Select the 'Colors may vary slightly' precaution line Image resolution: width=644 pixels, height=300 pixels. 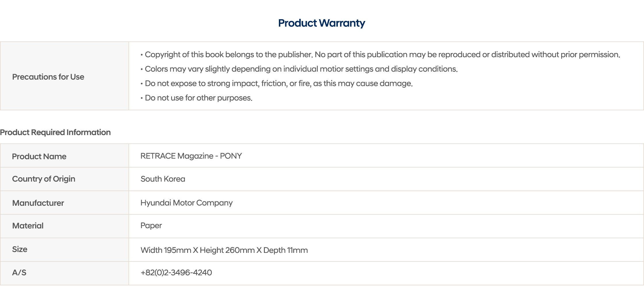(301, 69)
